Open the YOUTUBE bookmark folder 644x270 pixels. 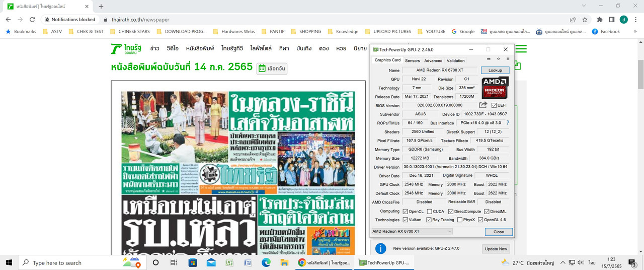pos(431,31)
